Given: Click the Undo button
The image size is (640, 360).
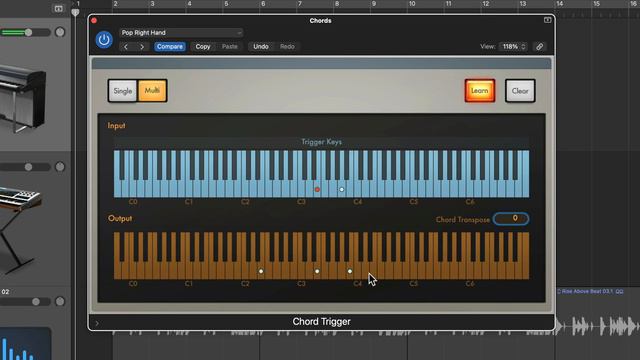Looking at the screenshot, I should tap(261, 47).
